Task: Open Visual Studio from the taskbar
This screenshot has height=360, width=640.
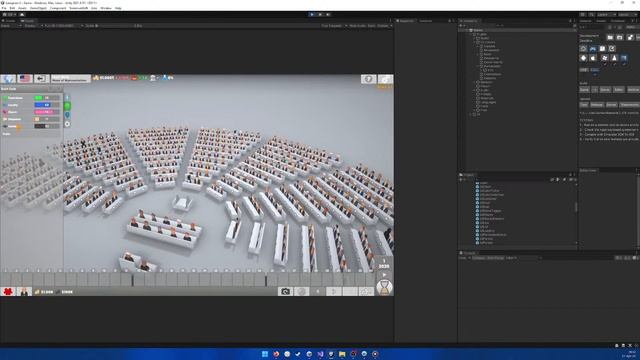Action: [x=320, y=354]
